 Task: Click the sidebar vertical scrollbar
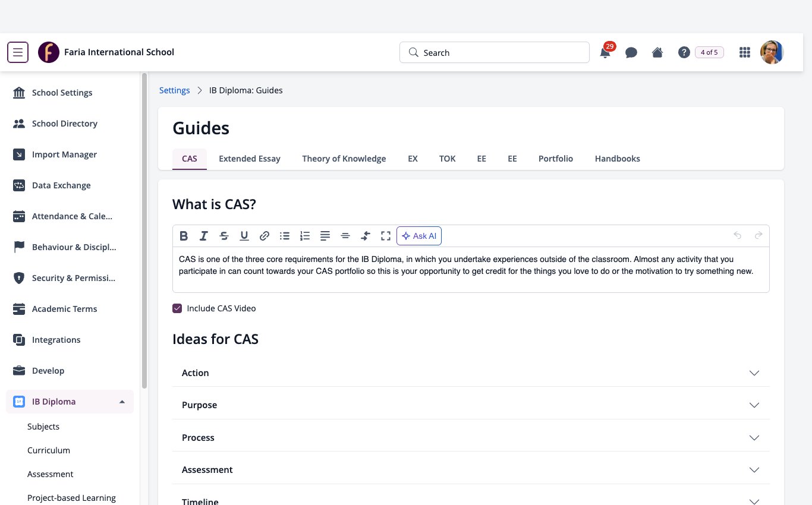pyautogui.click(x=144, y=231)
